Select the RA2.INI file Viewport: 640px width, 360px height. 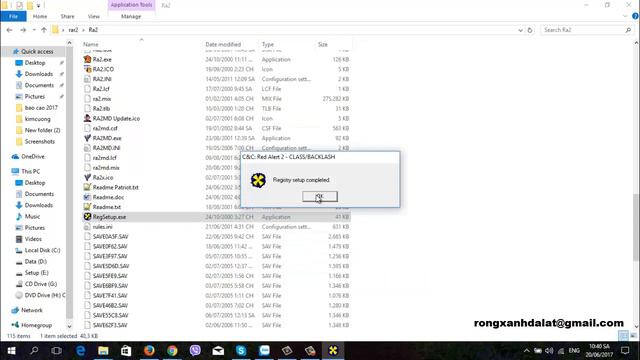[102, 79]
